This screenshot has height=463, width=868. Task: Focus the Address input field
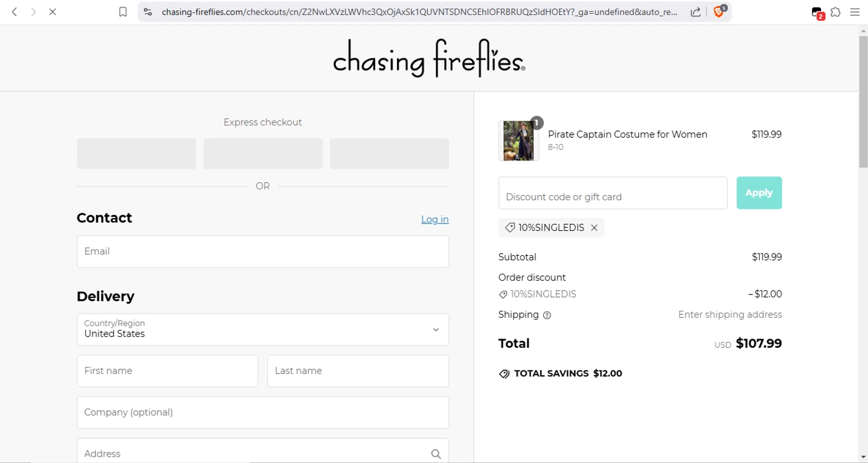pyautogui.click(x=263, y=451)
